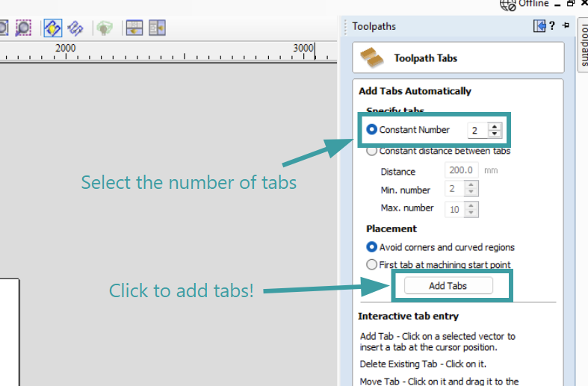Viewport: 588px width, 386px height.
Task: Click the greyed 3D view lightbulb icon
Action: click(105, 28)
